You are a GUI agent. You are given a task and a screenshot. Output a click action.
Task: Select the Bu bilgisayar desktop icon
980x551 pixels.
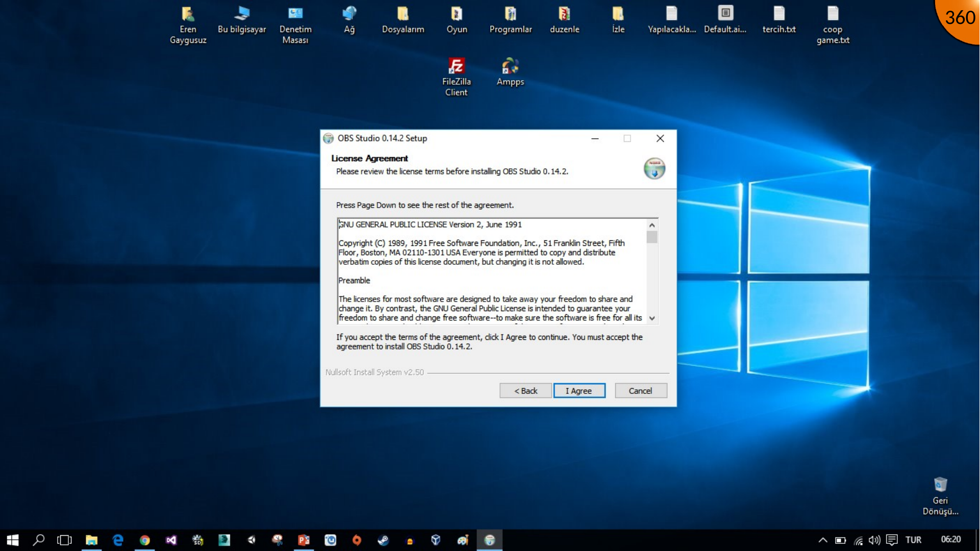point(242,20)
